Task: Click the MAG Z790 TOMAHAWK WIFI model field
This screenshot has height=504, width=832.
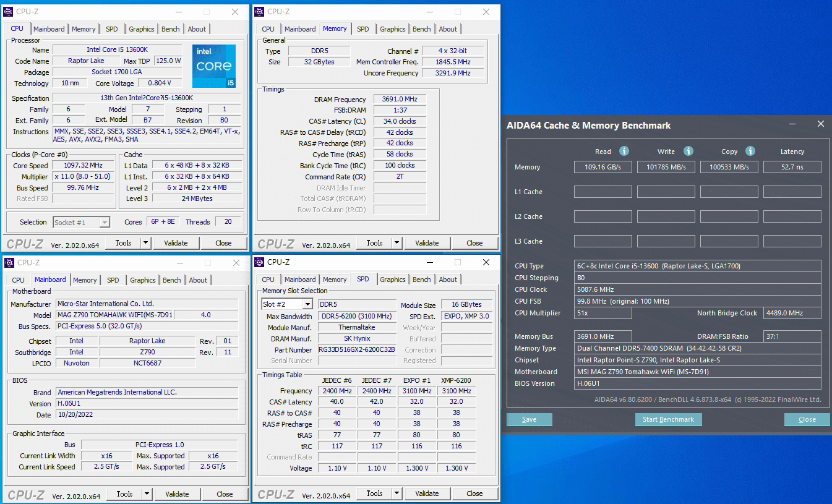Action: click(115, 315)
